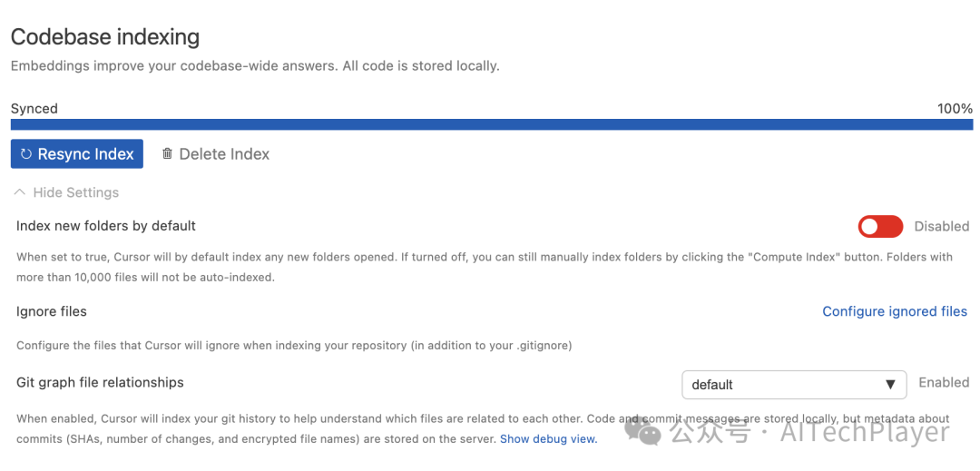
Task: Click the Disabled label beside the toggle
Action: pos(941,226)
